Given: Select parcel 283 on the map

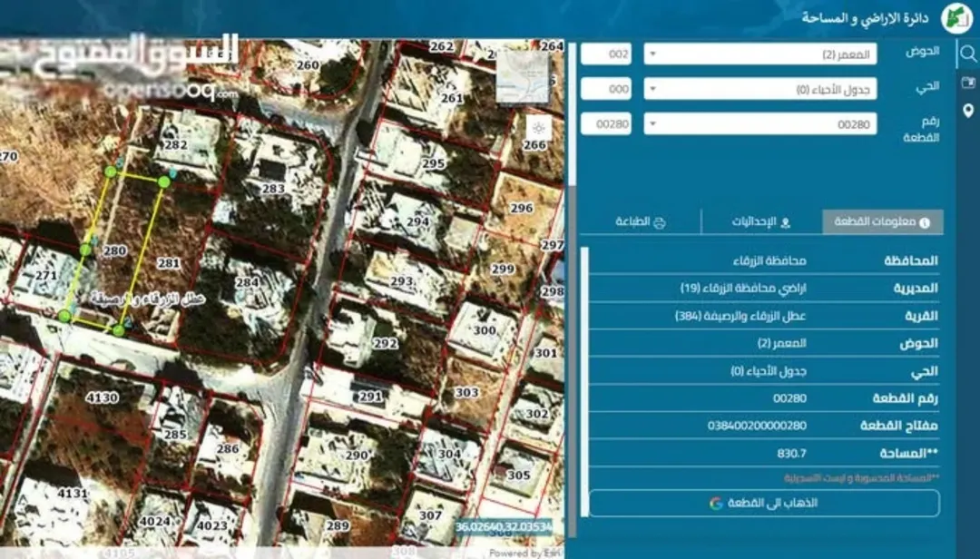Looking at the screenshot, I should click(x=273, y=188).
